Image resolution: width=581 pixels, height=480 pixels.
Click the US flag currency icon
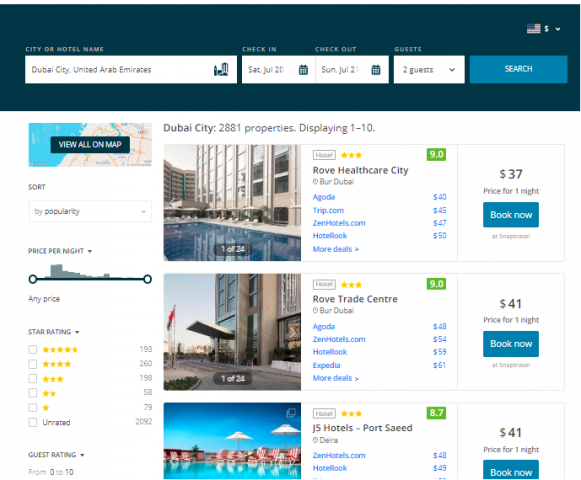[534, 29]
